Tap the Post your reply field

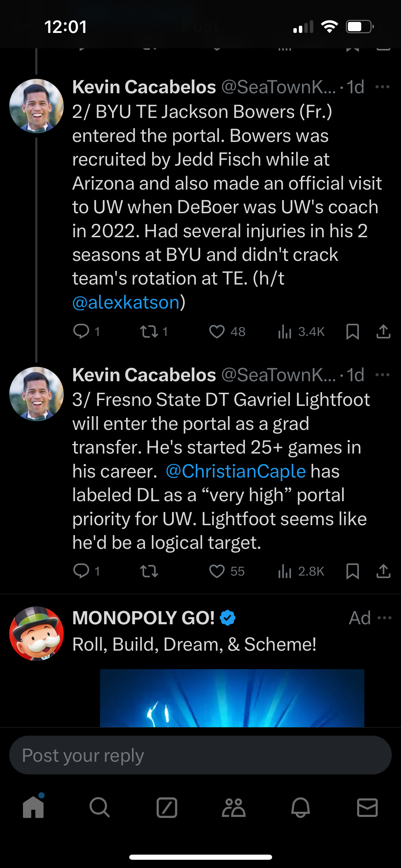pyautogui.click(x=200, y=755)
